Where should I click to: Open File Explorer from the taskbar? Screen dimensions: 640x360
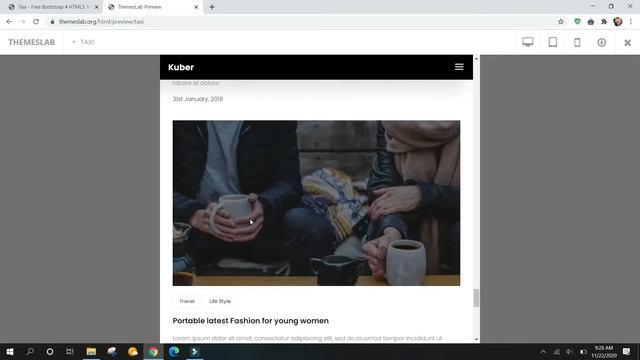91,351
